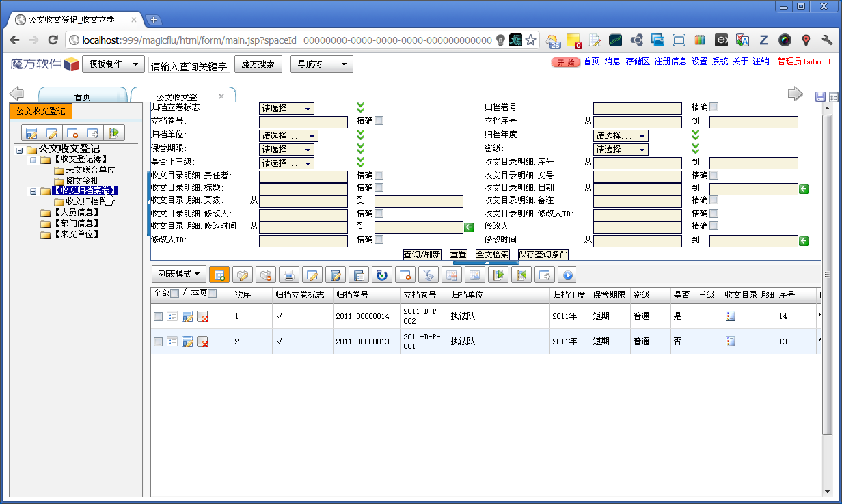Bookmark page with the star icon

point(530,40)
